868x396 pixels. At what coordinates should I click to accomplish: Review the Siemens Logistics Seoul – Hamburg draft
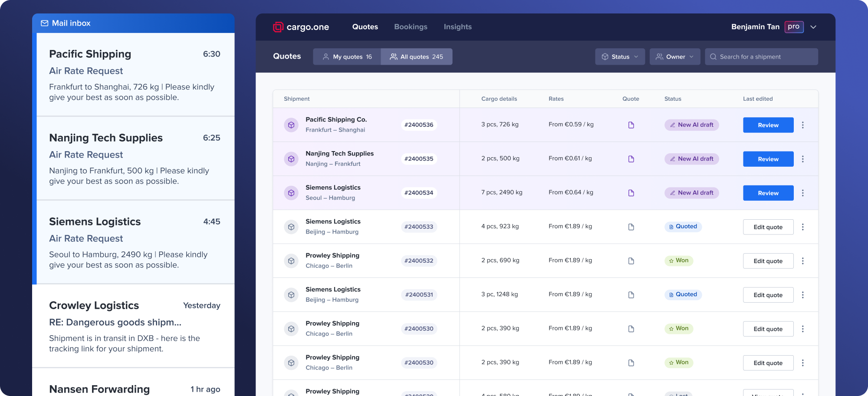pyautogui.click(x=768, y=193)
